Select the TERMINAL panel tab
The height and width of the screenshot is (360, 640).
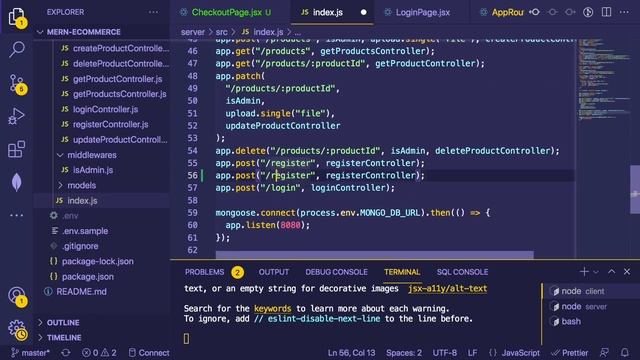tap(402, 272)
